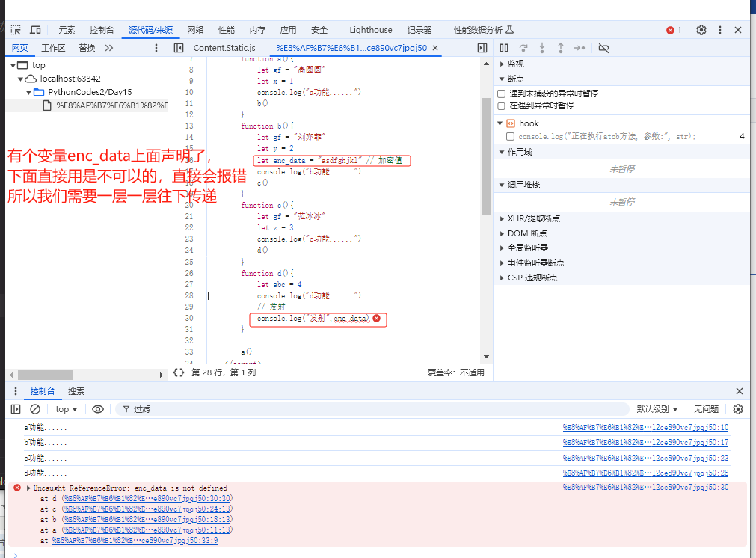Collapse PythonCodes2/Day15 folder
The width and height of the screenshot is (756, 558).
tap(28, 92)
